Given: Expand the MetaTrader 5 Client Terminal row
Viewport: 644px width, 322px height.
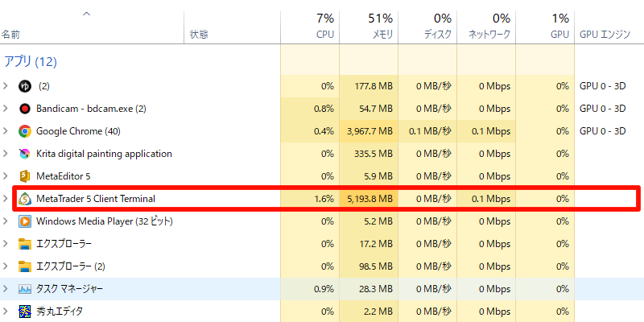Looking at the screenshot, I should [6, 199].
